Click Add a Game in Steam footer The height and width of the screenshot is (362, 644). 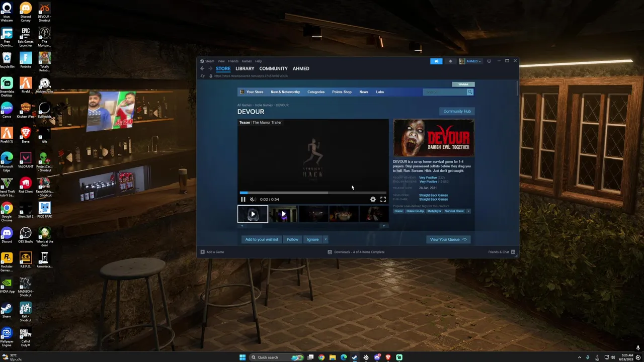[x=212, y=252]
